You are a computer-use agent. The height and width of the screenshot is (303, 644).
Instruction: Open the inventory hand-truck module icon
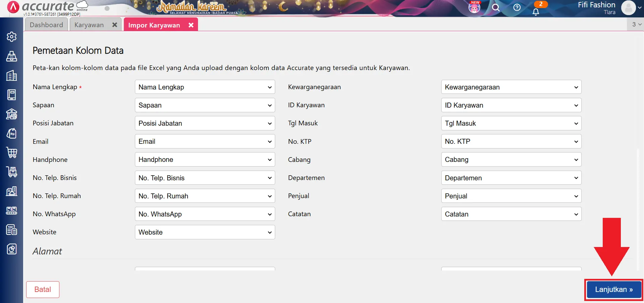click(12, 172)
